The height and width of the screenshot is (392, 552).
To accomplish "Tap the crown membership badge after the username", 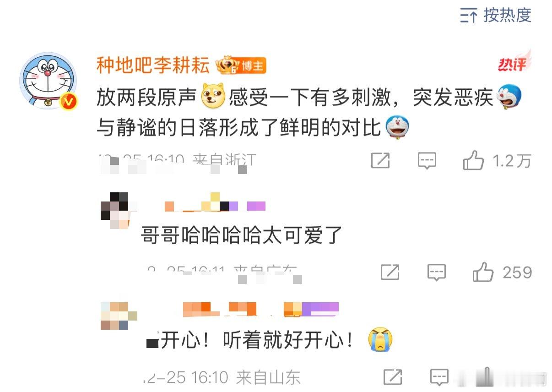I will [x=228, y=66].
